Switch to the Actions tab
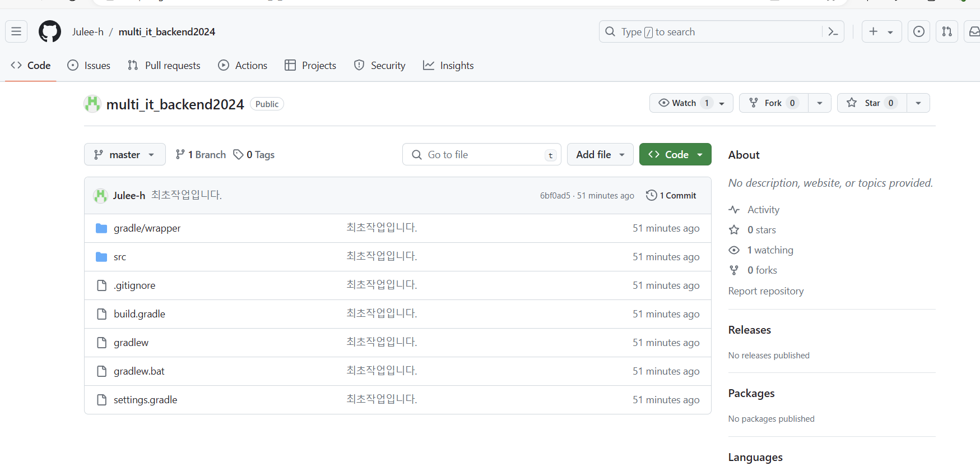Image resolution: width=980 pixels, height=475 pixels. point(243,66)
